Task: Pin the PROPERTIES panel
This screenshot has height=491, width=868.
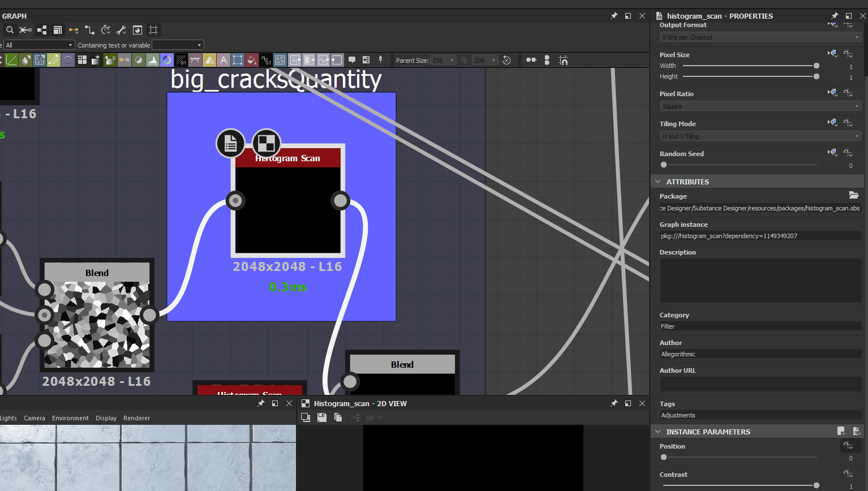Action: pos(834,16)
